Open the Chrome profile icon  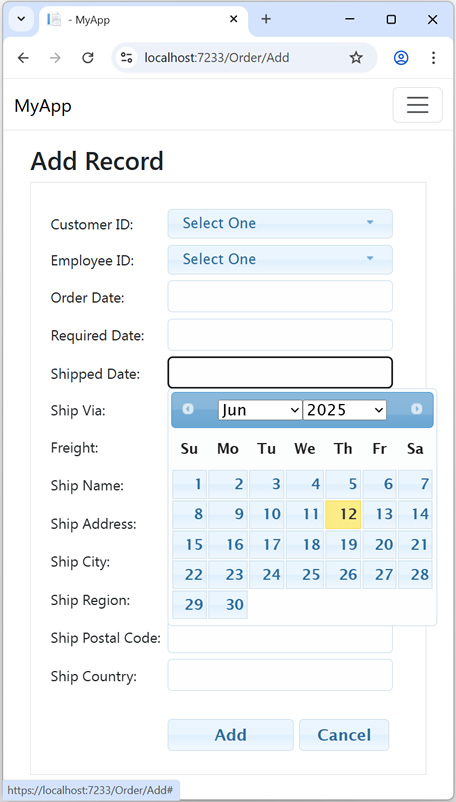(401, 58)
